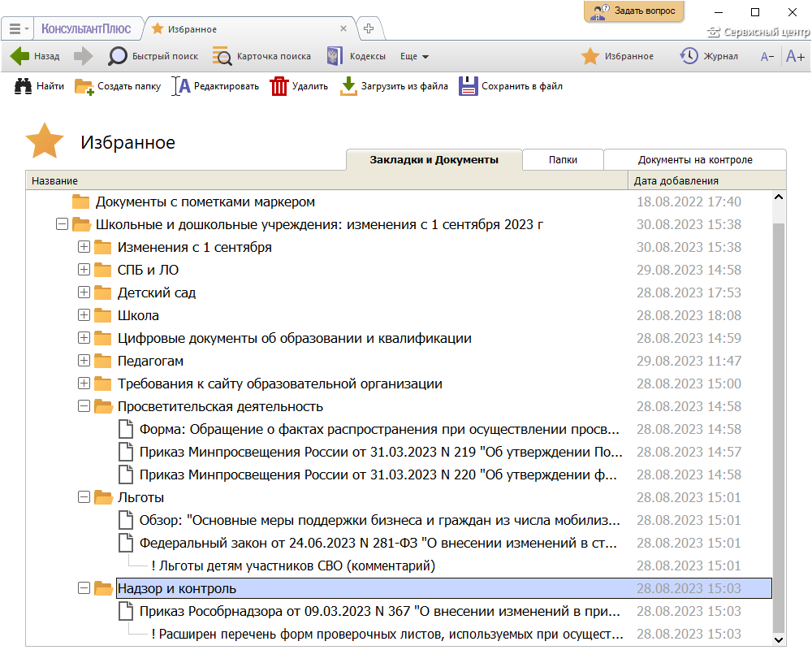This screenshot has width=812, height=650.
Task: Collapse the Льготы folder
Action: (84, 497)
